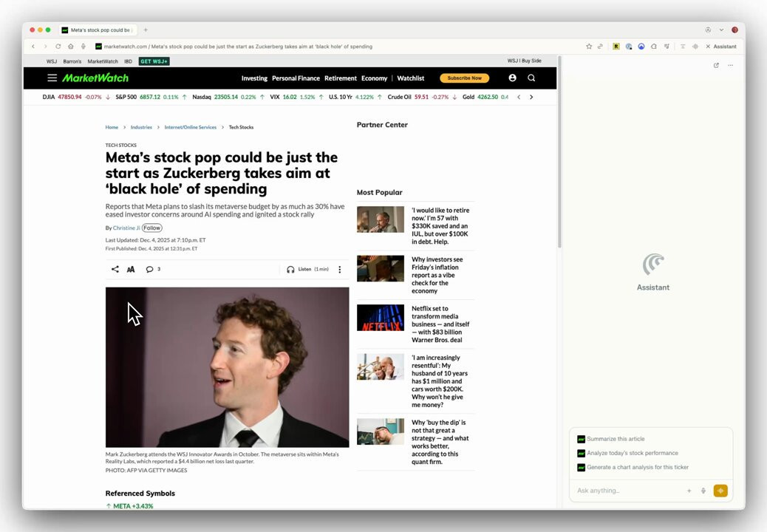Go back to the previous page
Viewport: 767px width, 532px height.
(33, 47)
